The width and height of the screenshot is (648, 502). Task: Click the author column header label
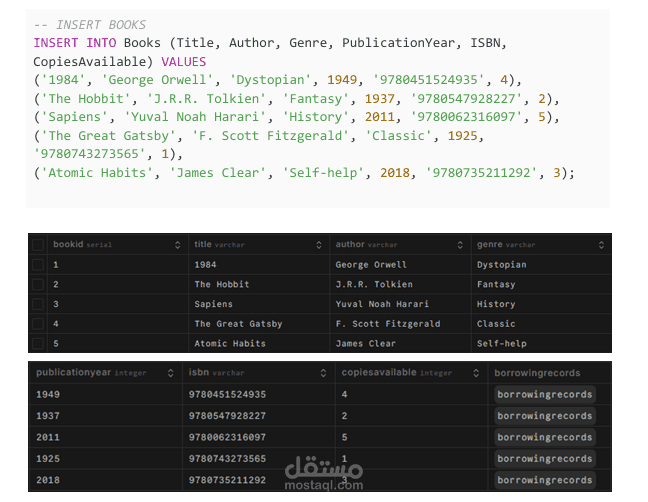(350, 244)
